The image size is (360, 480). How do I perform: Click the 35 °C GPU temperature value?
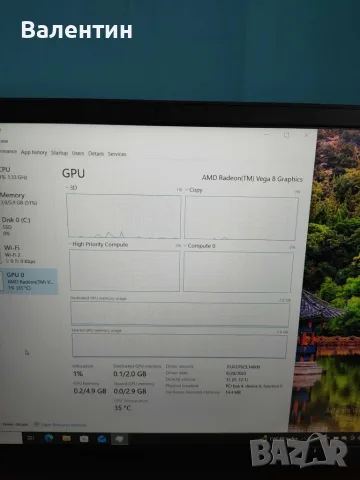point(122,408)
